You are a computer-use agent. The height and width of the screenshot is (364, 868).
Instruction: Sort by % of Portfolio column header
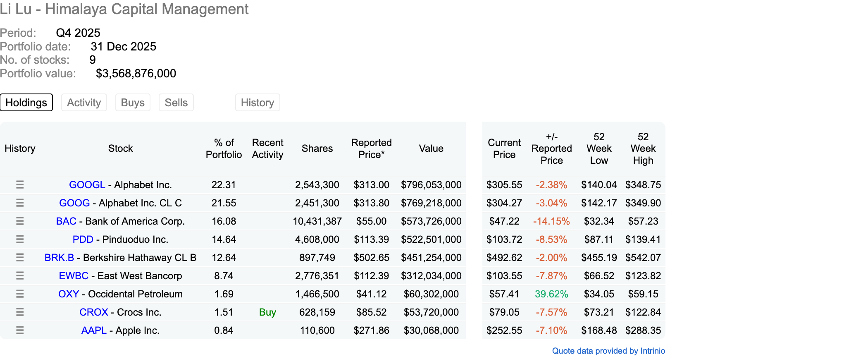point(224,148)
